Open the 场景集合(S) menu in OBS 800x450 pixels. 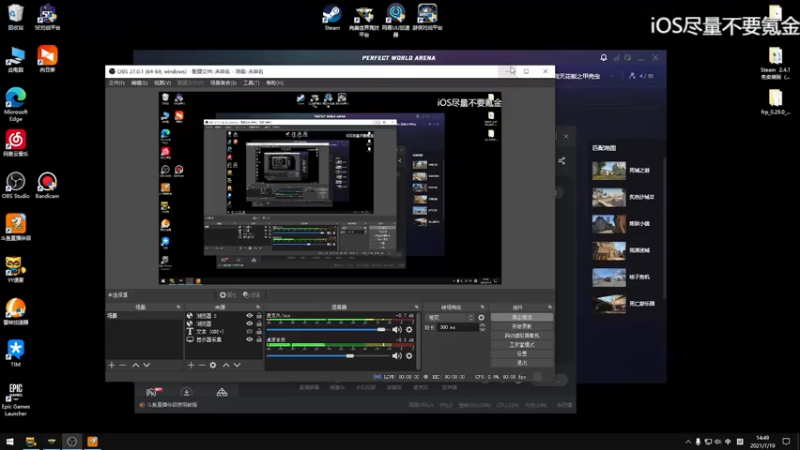(223, 83)
